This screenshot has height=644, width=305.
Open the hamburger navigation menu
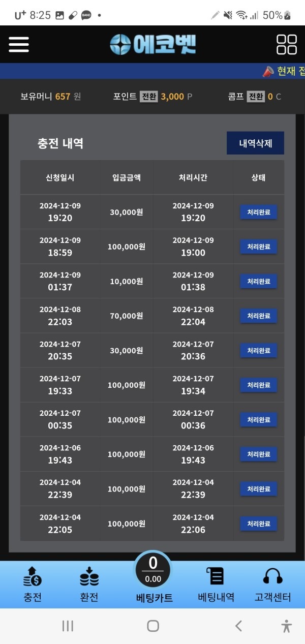pyautogui.click(x=19, y=44)
